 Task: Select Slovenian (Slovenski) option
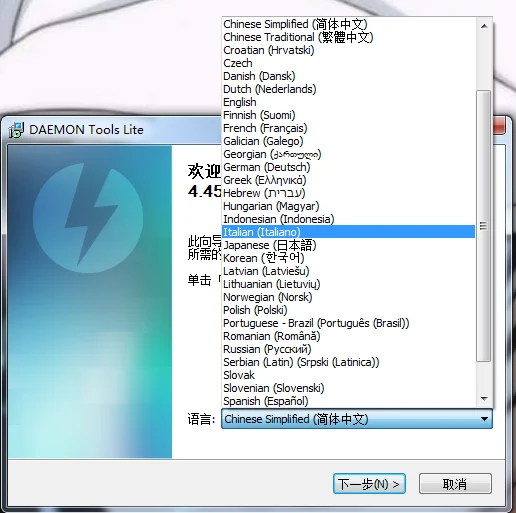click(x=348, y=388)
